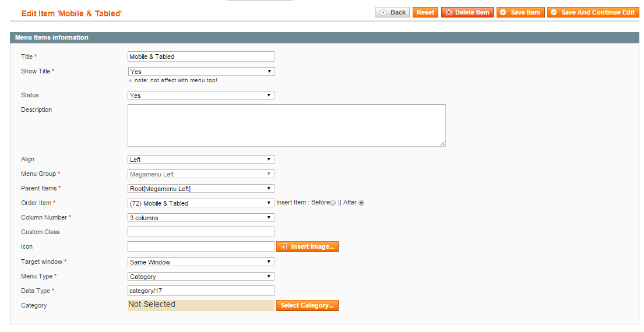Click the 'Column Number' field label
Viewport: 644px width, 332px height.
44,217
